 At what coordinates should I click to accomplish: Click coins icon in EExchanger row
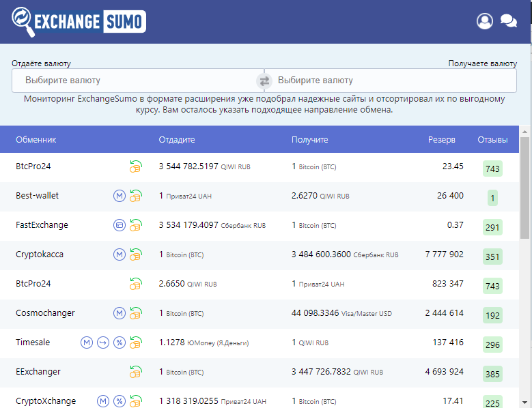point(136,372)
